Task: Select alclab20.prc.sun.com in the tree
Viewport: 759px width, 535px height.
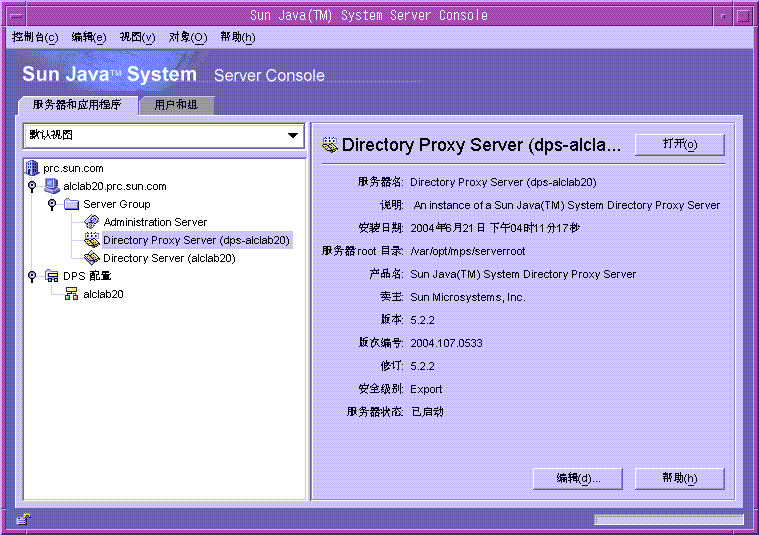Action: pyautogui.click(x=115, y=186)
